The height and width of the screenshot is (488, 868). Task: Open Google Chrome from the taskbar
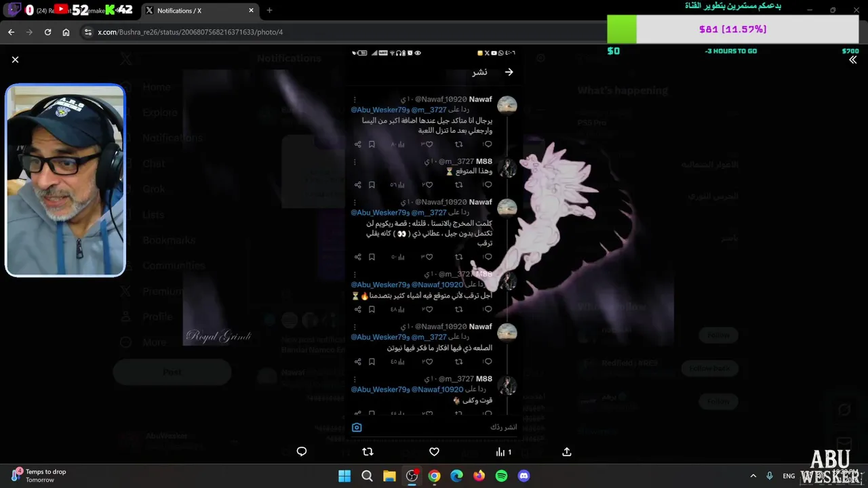(x=434, y=476)
